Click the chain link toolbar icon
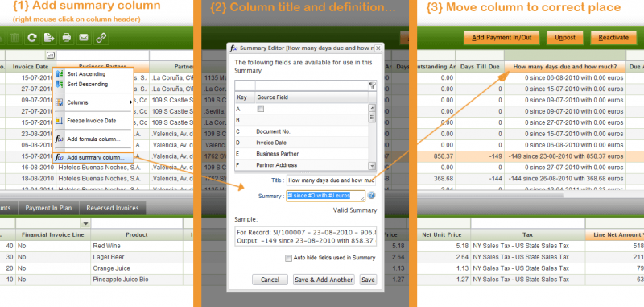The width and height of the screenshot is (644, 307). [x=101, y=38]
